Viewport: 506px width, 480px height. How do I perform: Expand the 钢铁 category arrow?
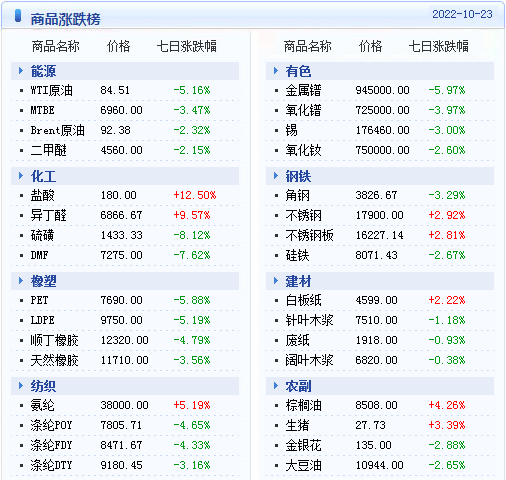(276, 176)
